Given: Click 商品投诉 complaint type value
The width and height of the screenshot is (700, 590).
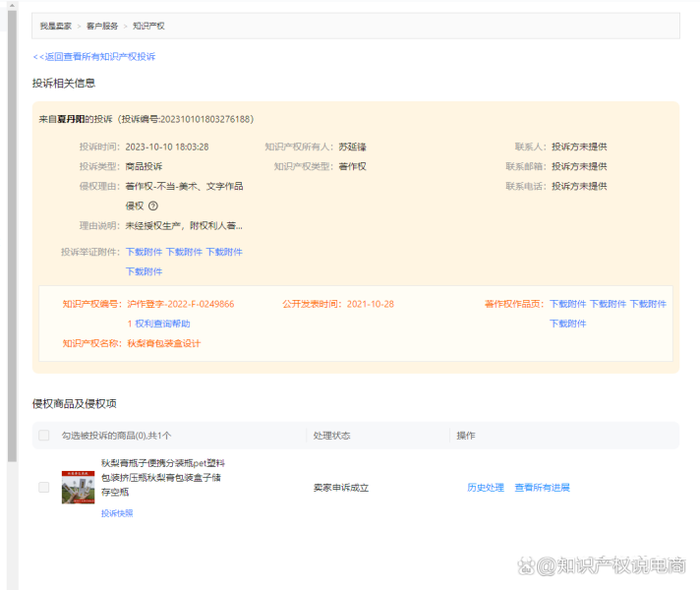Looking at the screenshot, I should coord(144,166).
